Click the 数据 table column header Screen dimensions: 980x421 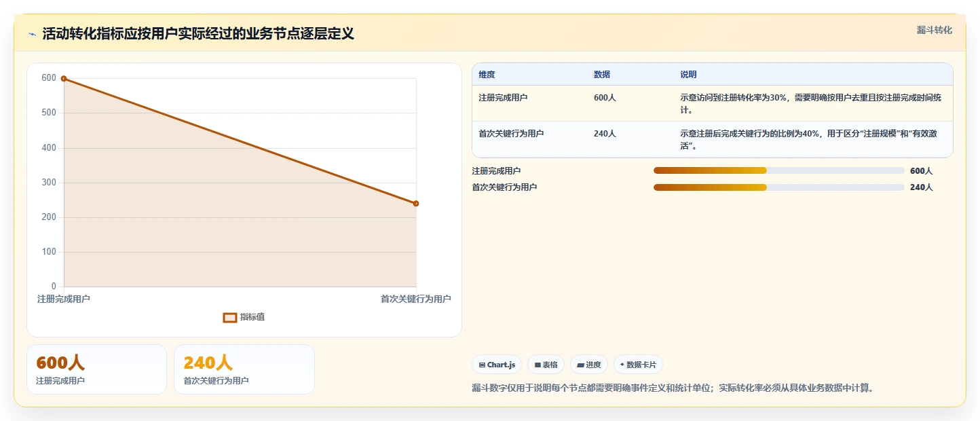(x=602, y=75)
